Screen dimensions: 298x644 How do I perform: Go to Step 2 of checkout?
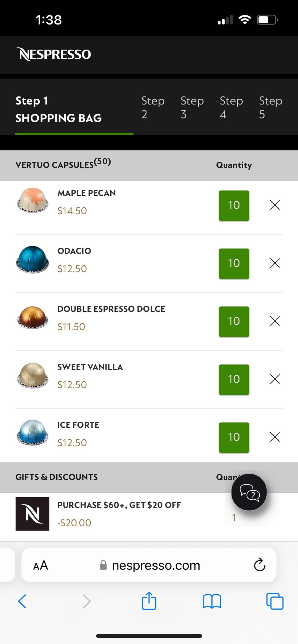tap(153, 107)
